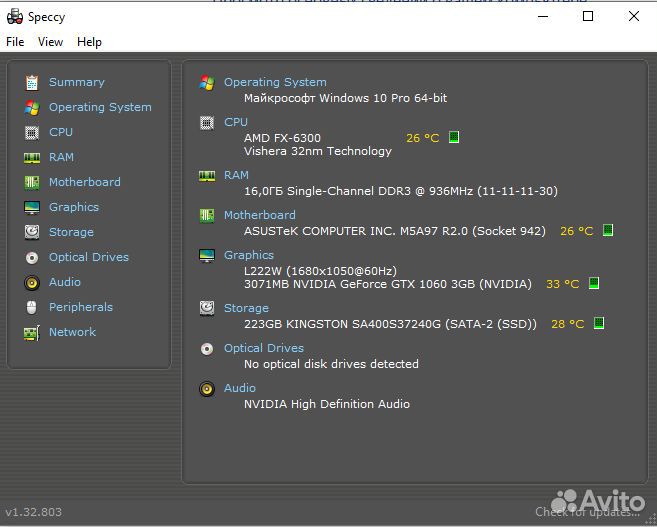This screenshot has width=657, height=527.
Task: Click the Storage heading link in summary
Action: [x=246, y=308]
